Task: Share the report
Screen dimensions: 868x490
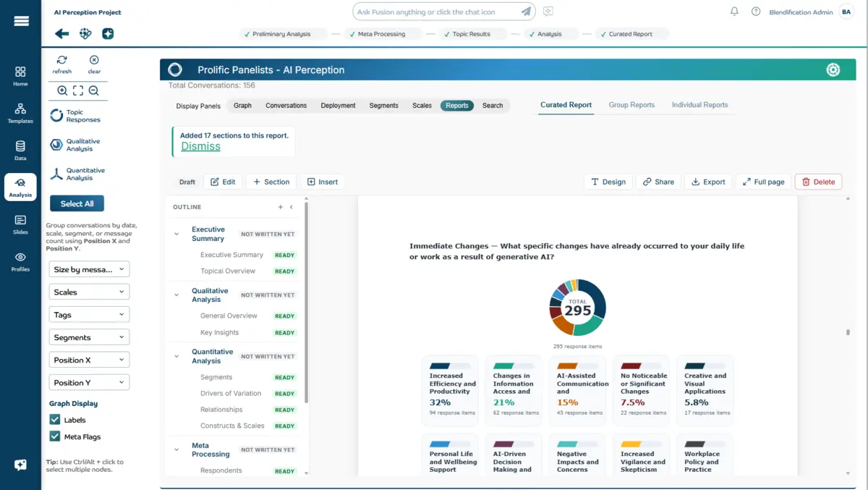Action: (658, 182)
